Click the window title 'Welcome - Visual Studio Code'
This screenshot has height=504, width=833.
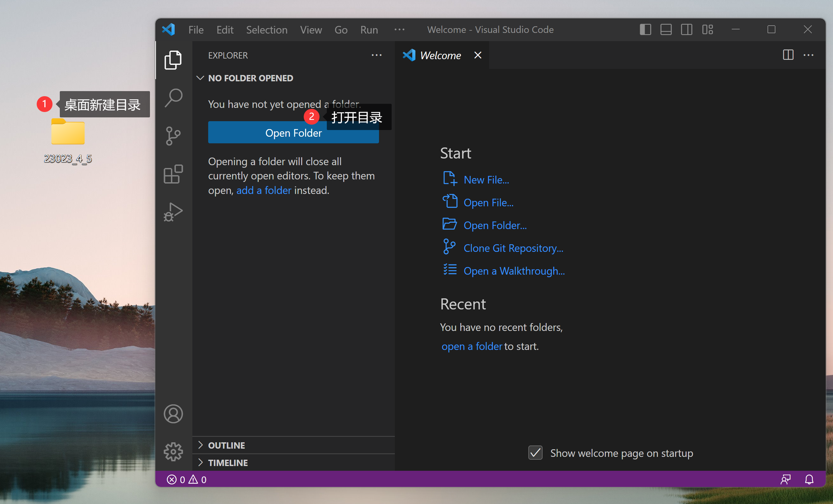click(x=490, y=30)
